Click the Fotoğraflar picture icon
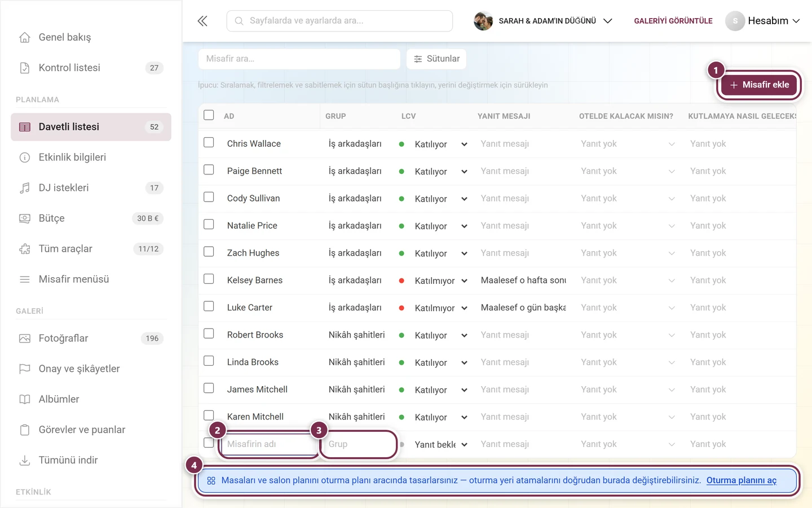This screenshot has height=508, width=812. [25, 339]
